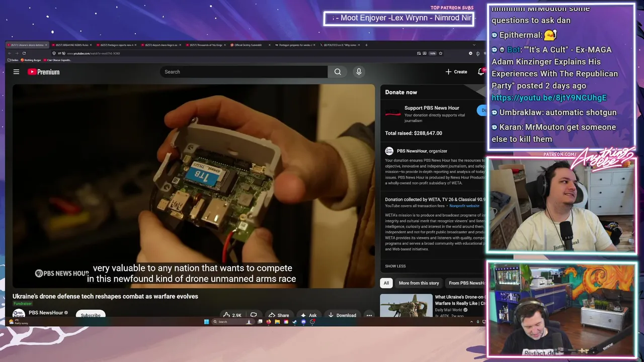
Task: Open the Create upload menu
Action: click(456, 72)
